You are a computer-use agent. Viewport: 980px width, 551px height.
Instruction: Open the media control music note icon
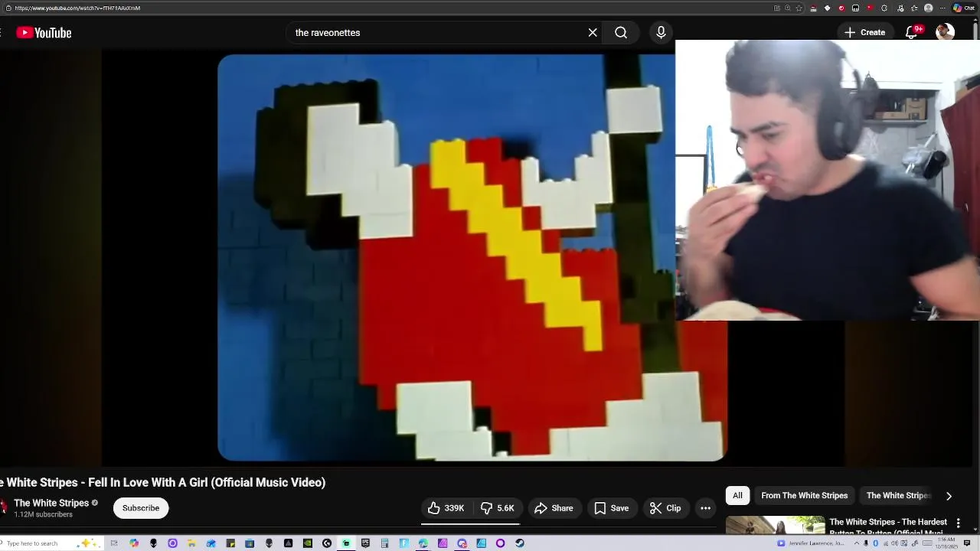(900, 8)
